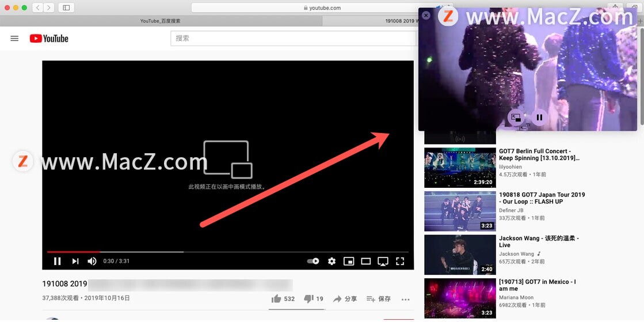Screen dimensions: 644x322
Task: Dislike the video with thumbs down
Action: (314, 299)
